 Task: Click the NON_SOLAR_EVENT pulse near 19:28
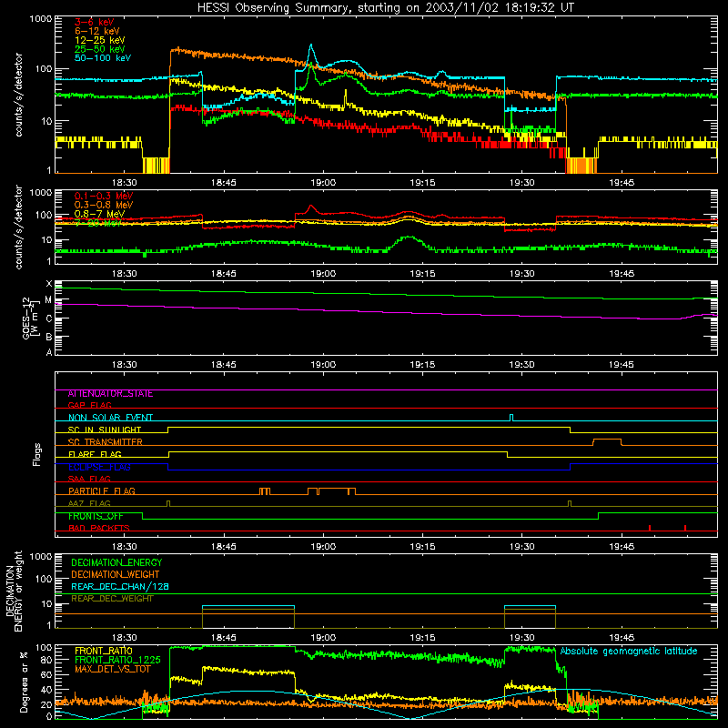(x=511, y=418)
